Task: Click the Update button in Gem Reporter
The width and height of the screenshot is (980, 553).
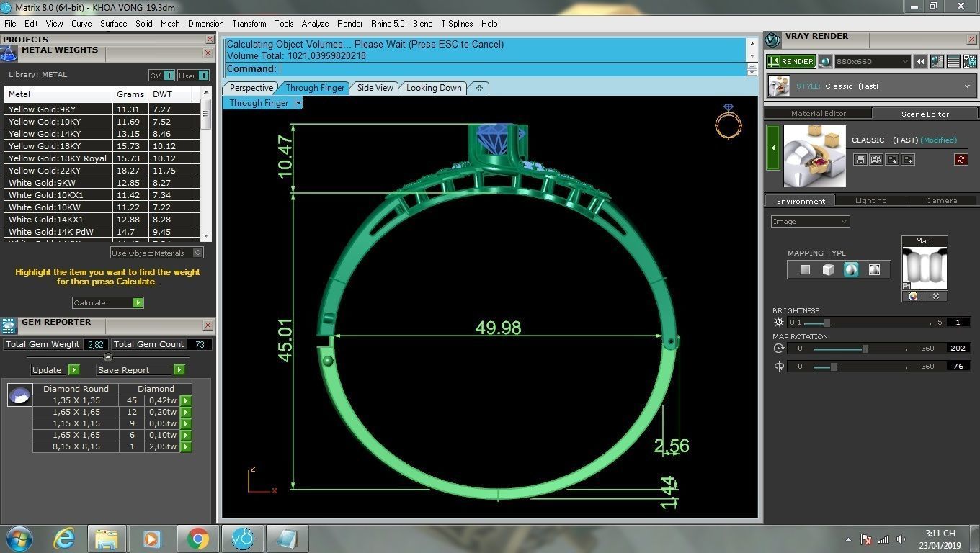Action: tap(55, 370)
